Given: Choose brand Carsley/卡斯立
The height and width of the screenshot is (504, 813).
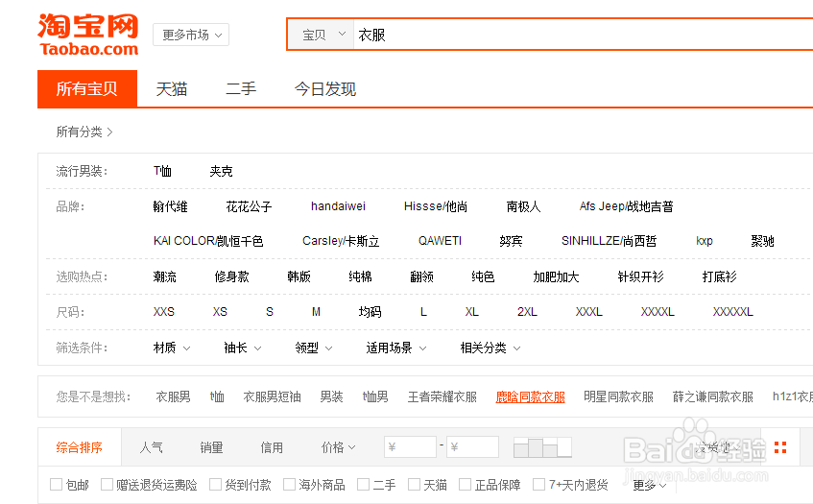Looking at the screenshot, I should [341, 241].
